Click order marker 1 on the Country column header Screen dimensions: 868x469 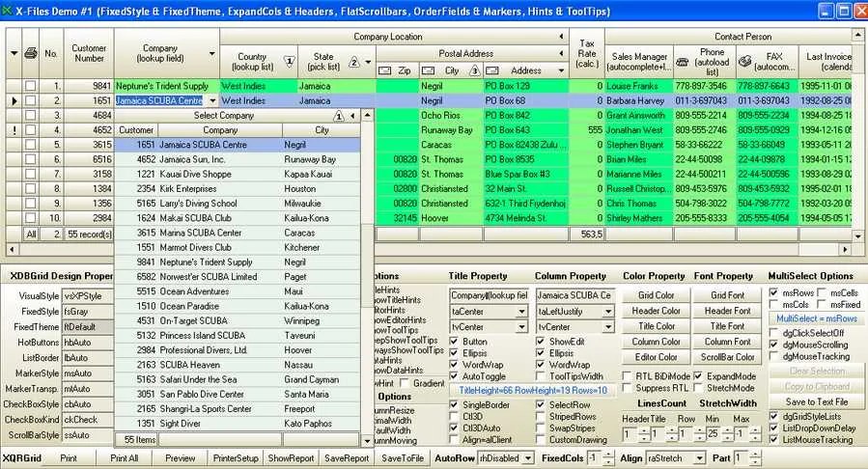pos(289,62)
